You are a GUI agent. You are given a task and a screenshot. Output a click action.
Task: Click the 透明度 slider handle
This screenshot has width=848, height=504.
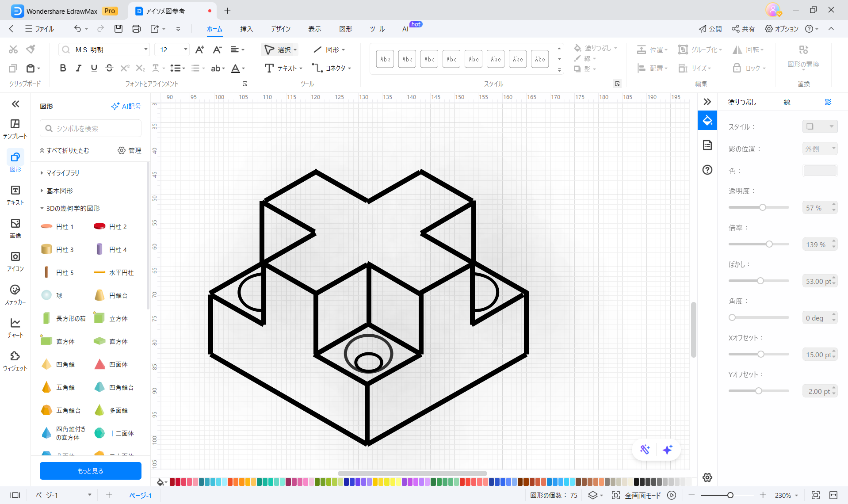pos(763,207)
